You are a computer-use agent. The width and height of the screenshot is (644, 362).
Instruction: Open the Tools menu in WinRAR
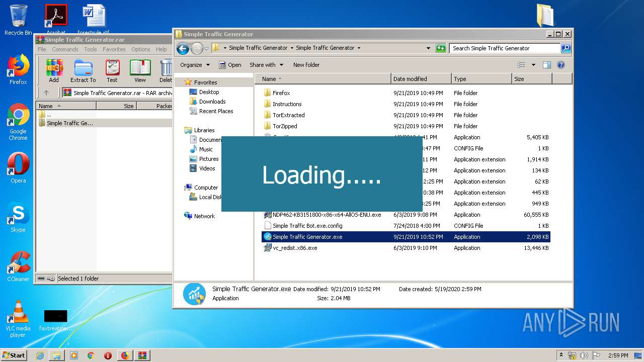[91, 49]
